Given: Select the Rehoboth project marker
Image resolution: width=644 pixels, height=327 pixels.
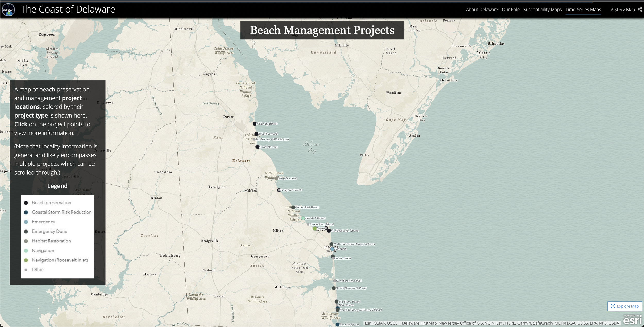Looking at the screenshot, I should (x=332, y=249).
